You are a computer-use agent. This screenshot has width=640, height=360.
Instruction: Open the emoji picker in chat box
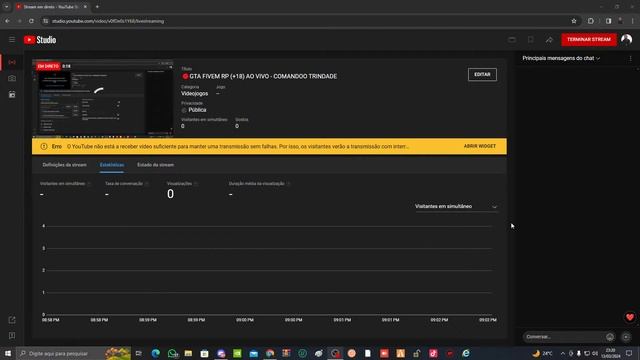click(610, 337)
